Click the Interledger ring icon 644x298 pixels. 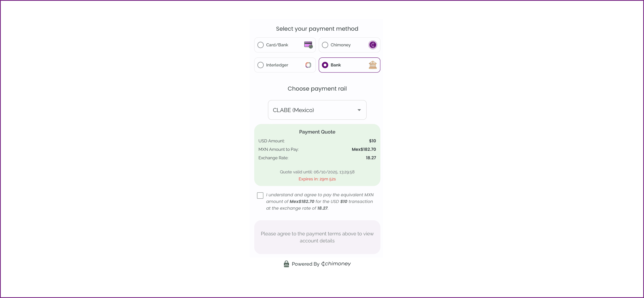[308, 65]
